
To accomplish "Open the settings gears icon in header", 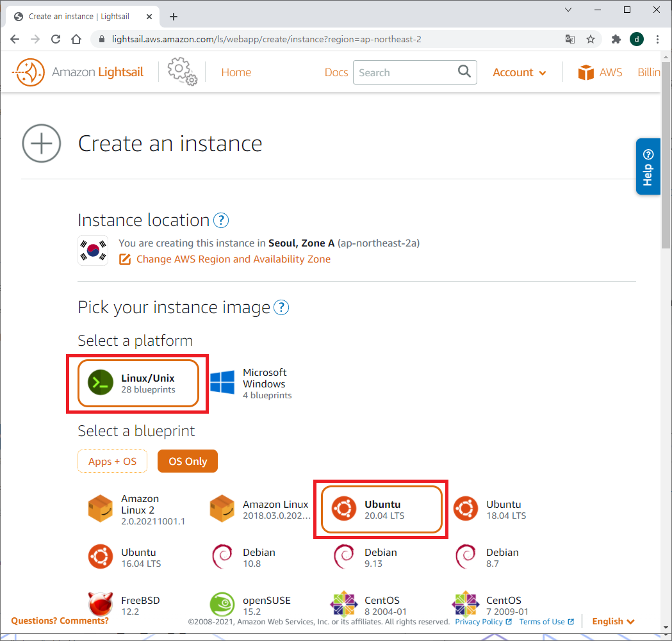I will coord(182,72).
